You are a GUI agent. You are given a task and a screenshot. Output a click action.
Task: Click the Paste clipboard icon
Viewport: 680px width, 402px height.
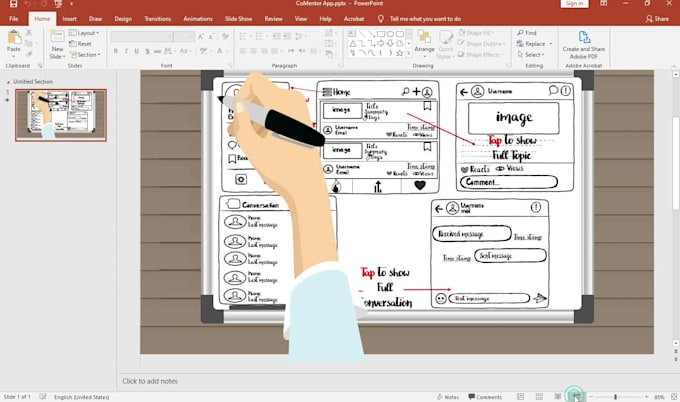[x=13, y=38]
